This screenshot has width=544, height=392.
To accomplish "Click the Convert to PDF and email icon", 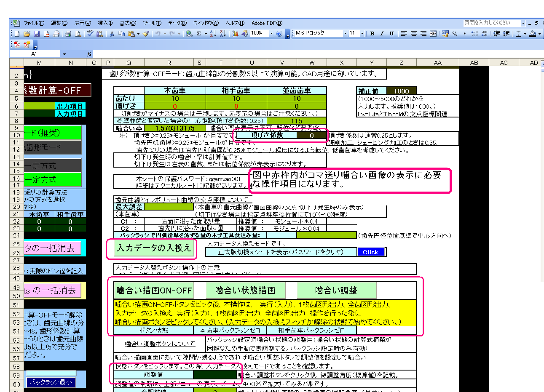I will (27, 44).
